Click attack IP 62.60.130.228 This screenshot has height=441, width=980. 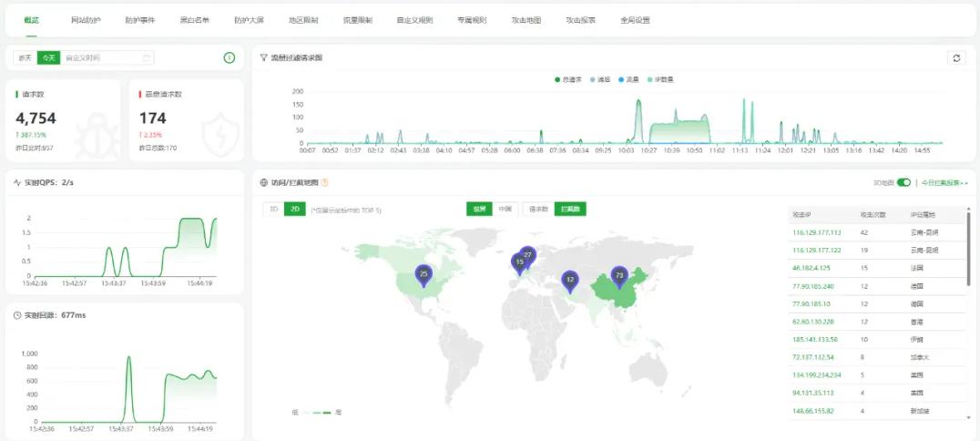815,322
